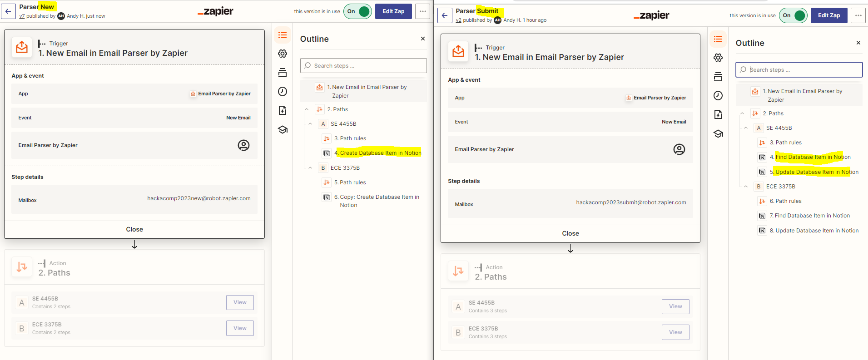This screenshot has height=360, width=868.
Task: View ECE 3375B path in Parser New
Action: pos(240,328)
